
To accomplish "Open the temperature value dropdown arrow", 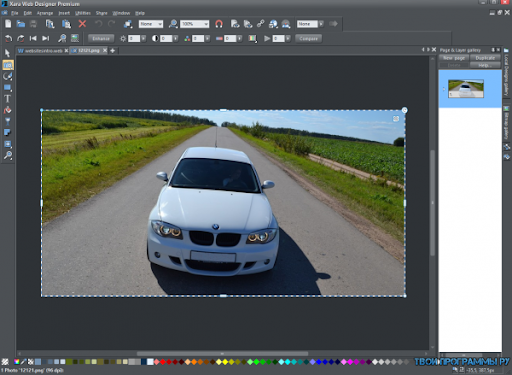I will pos(239,39).
